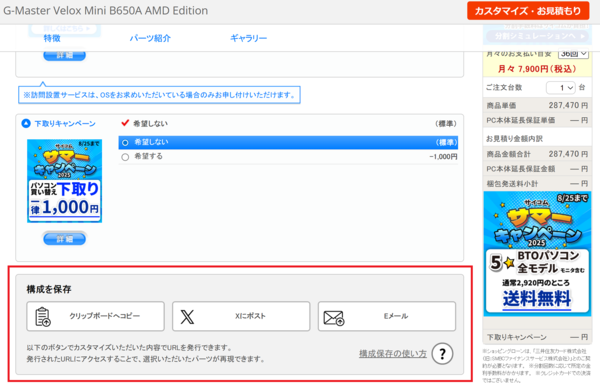
Task: Click the PC本体延長保証金額 row
Action: (537, 169)
